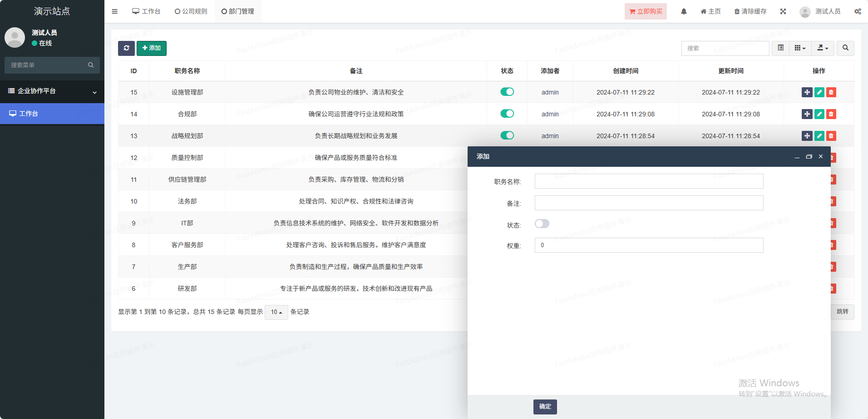Image resolution: width=868 pixels, height=419 pixels.
Task: Open the export data dropdown
Action: point(823,48)
